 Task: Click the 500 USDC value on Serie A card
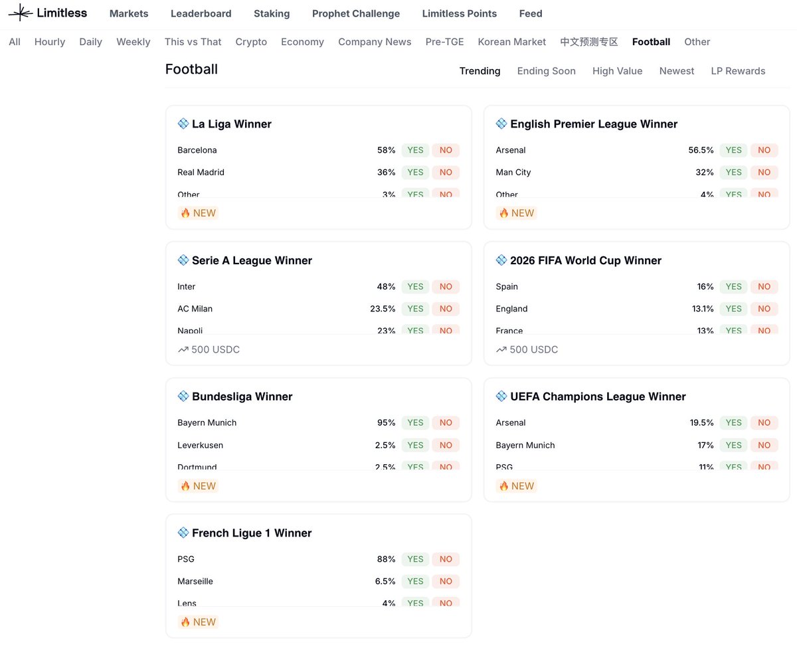(215, 349)
